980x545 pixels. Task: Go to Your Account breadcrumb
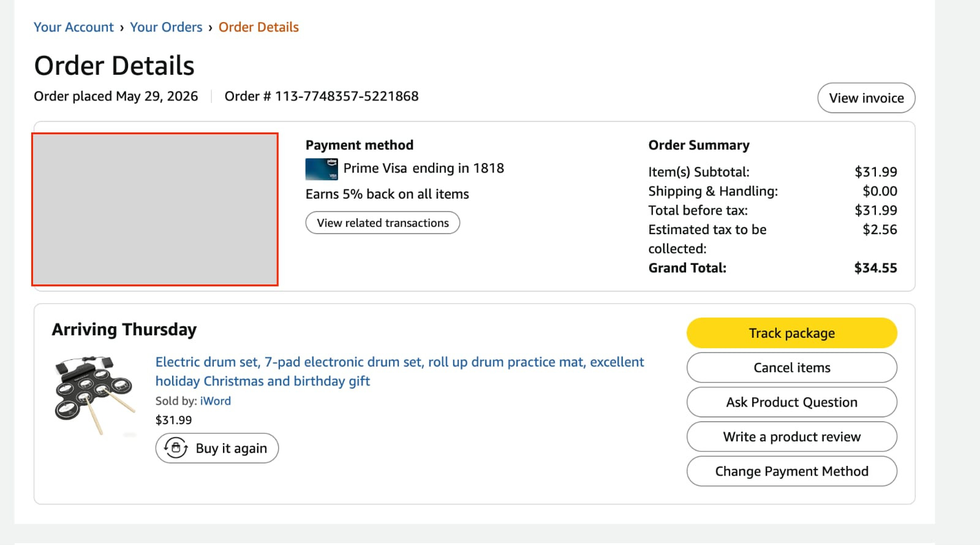[x=73, y=27]
